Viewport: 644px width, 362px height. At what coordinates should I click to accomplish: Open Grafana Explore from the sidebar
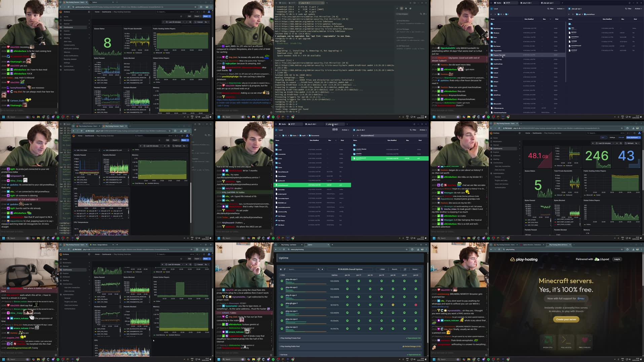point(67,31)
